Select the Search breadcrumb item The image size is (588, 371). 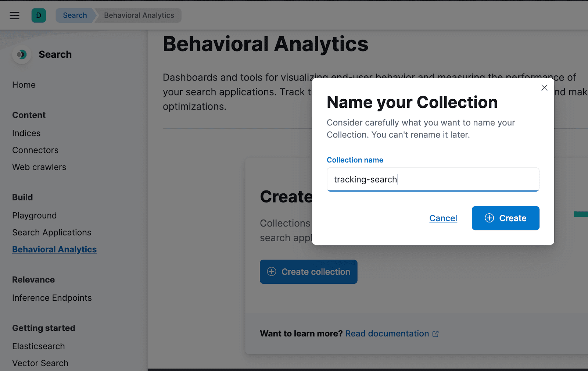click(75, 15)
